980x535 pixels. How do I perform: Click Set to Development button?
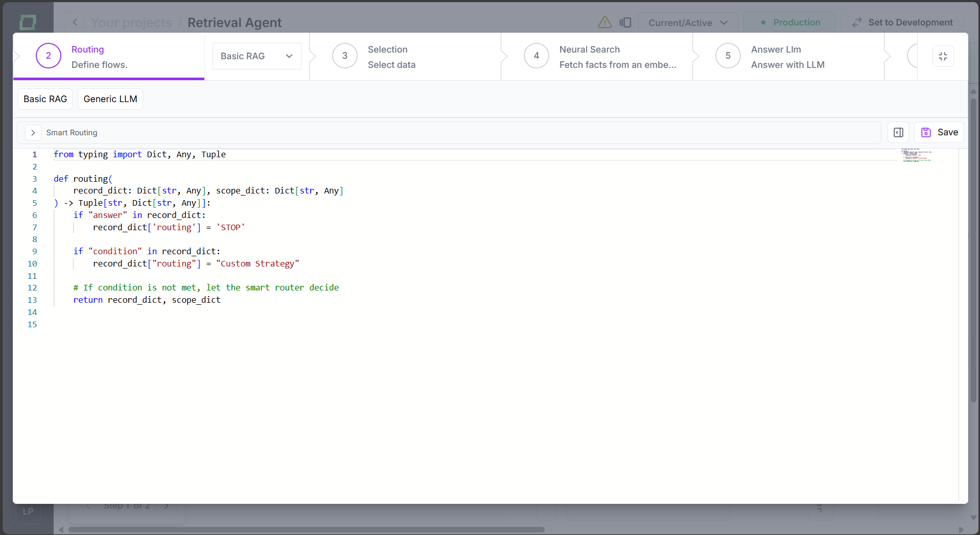click(902, 22)
